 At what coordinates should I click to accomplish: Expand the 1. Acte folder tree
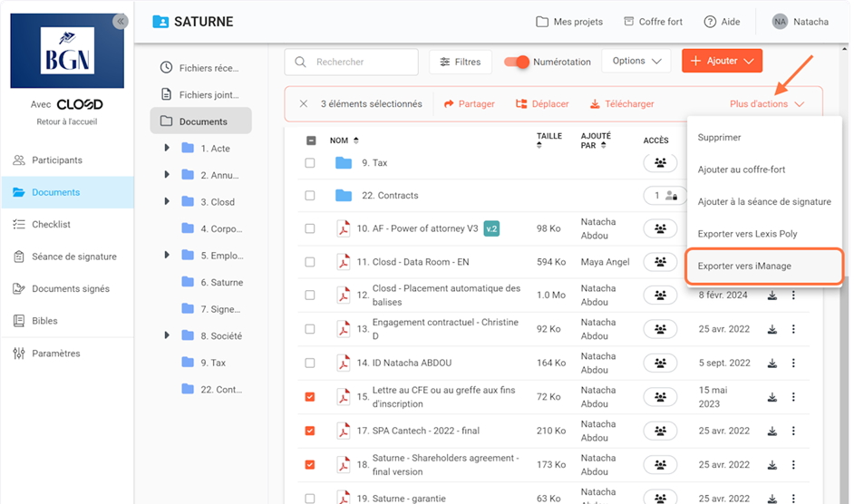pyautogui.click(x=167, y=149)
